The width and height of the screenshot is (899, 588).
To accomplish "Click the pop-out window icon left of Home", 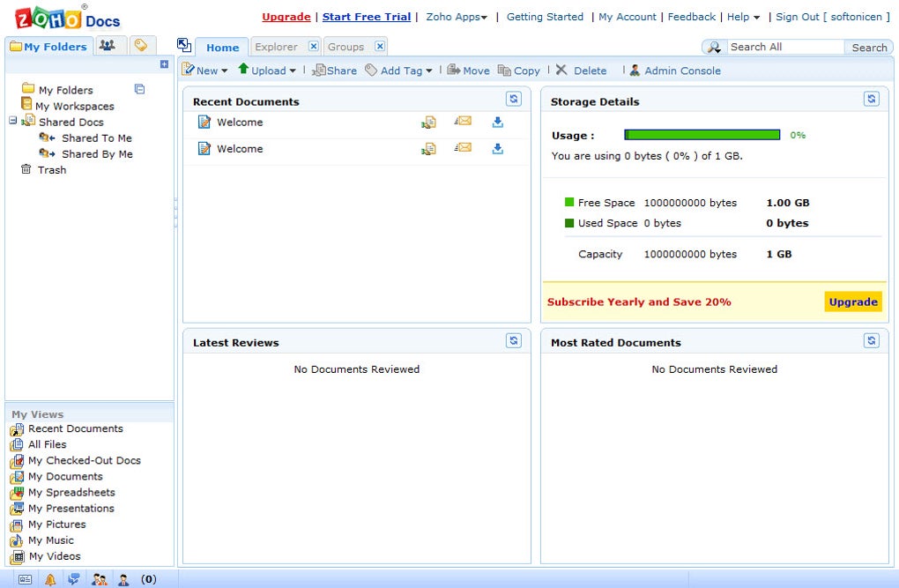I will point(184,45).
